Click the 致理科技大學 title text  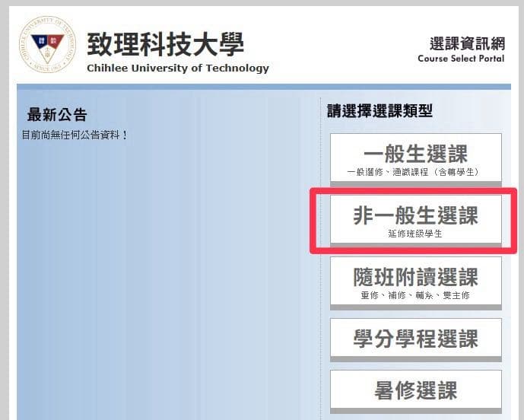[166, 44]
